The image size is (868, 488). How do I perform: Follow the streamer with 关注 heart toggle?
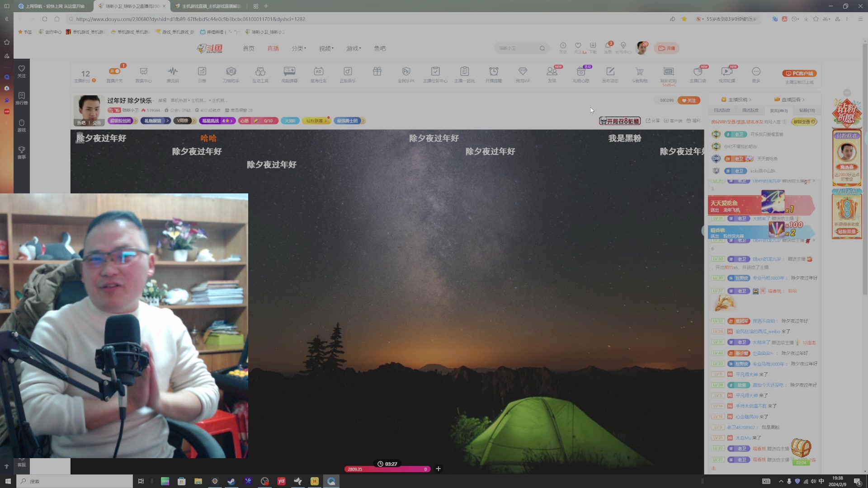[688, 100]
